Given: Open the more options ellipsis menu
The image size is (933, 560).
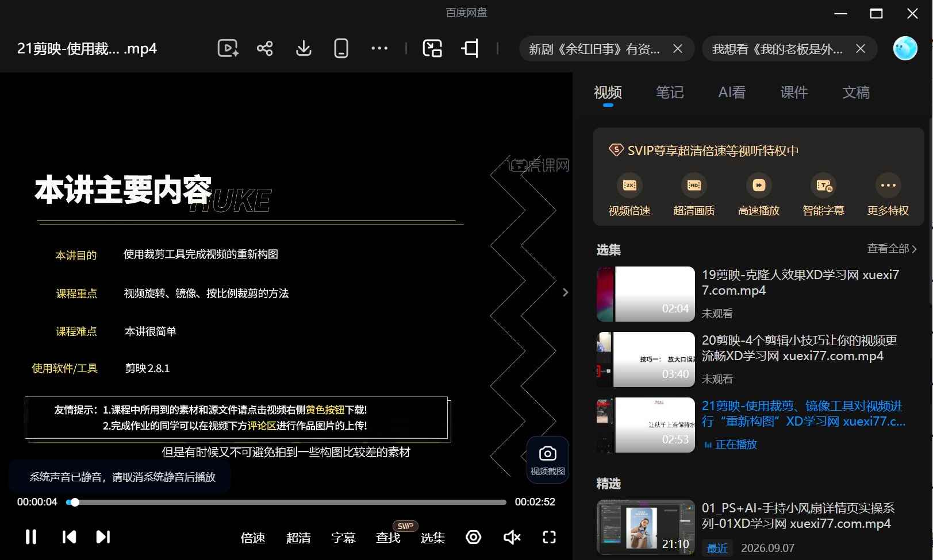Looking at the screenshot, I should pos(379,48).
